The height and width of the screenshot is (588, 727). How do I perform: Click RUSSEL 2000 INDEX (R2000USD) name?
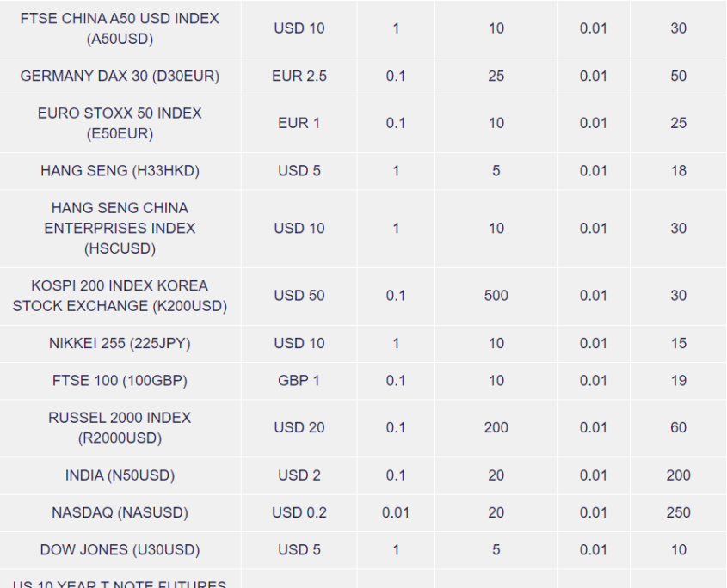coord(120,428)
